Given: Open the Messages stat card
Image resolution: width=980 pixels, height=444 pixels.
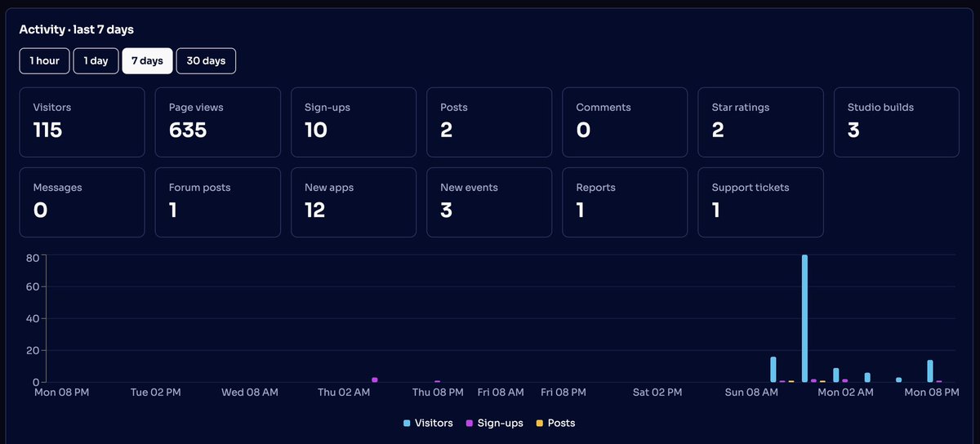Looking at the screenshot, I should [x=82, y=202].
